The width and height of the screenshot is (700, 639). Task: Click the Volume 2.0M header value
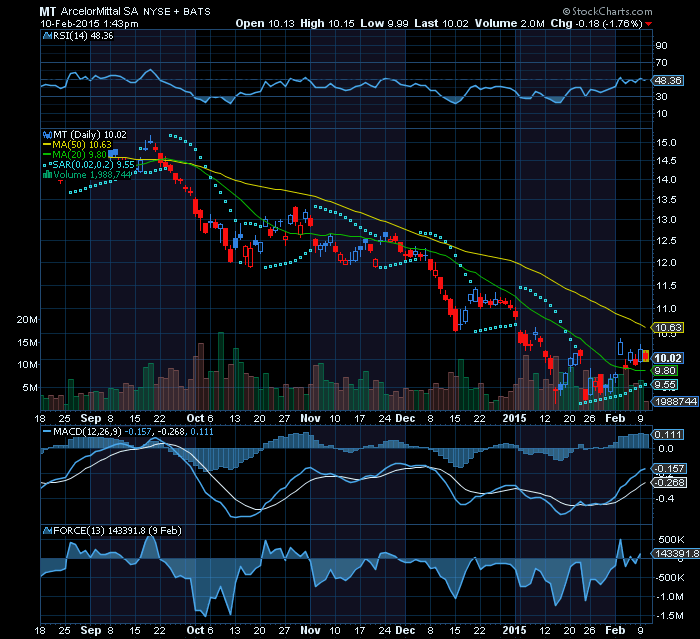click(509, 23)
